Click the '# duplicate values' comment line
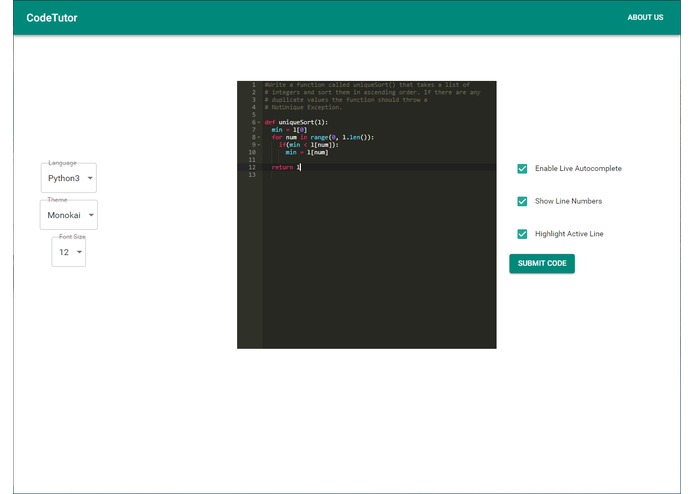Screen dimensions: 695x494 click(346, 100)
